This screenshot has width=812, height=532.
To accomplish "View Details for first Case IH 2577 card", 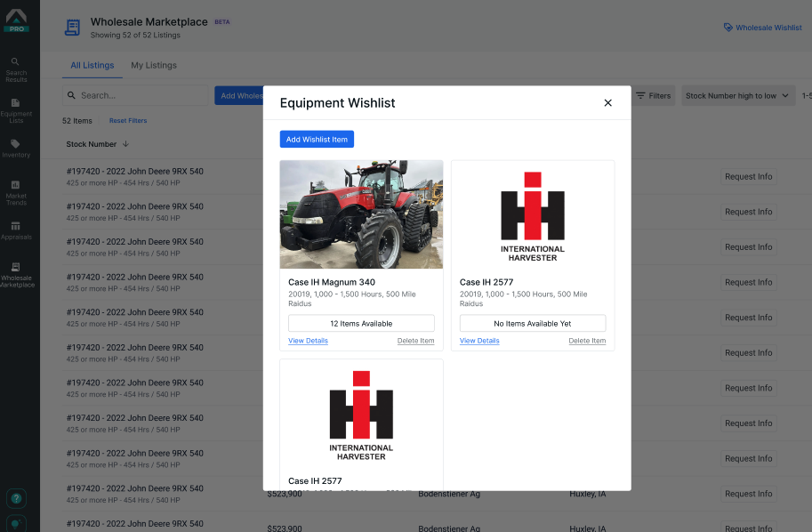I will pos(479,341).
